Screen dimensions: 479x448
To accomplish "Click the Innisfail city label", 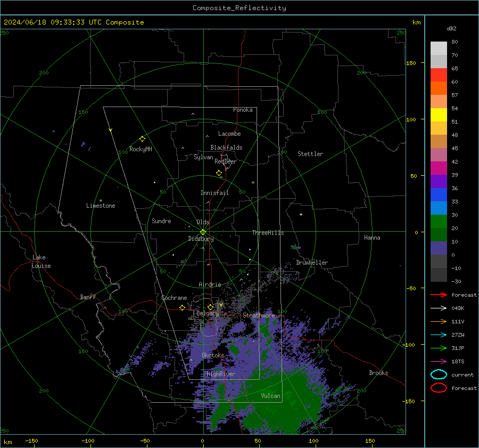I will click(x=214, y=193).
